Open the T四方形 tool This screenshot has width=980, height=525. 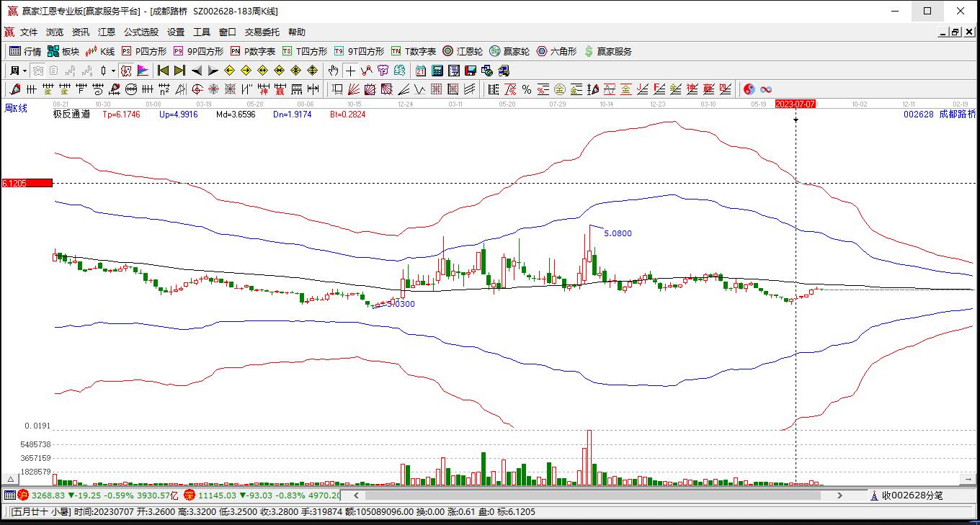tap(304, 51)
